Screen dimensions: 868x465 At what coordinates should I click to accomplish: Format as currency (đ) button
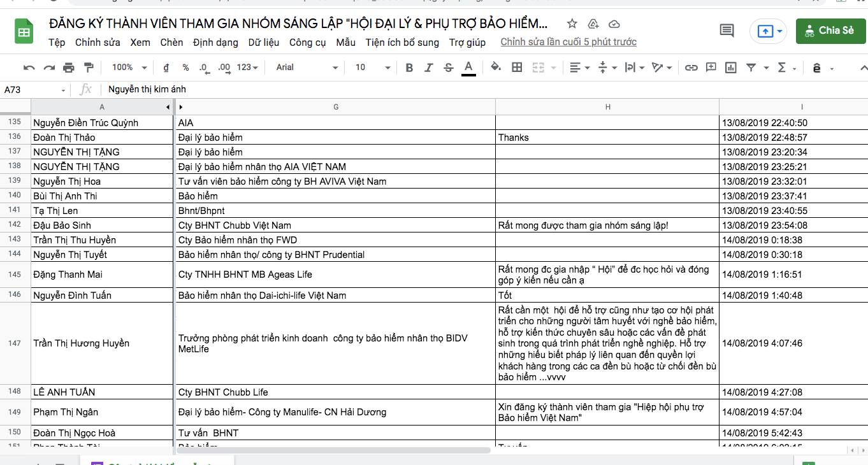(x=166, y=68)
